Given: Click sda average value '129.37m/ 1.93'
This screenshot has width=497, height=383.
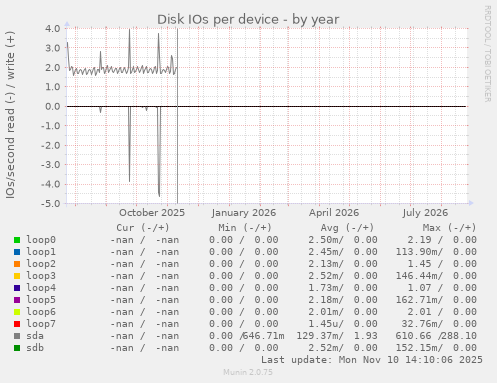Looking at the screenshot, I should point(337,336).
